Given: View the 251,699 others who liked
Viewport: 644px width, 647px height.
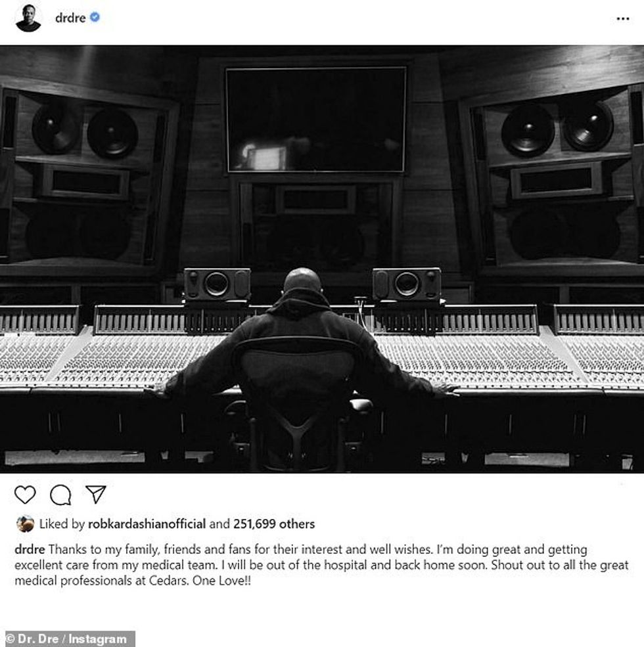Looking at the screenshot, I should click(x=274, y=524).
